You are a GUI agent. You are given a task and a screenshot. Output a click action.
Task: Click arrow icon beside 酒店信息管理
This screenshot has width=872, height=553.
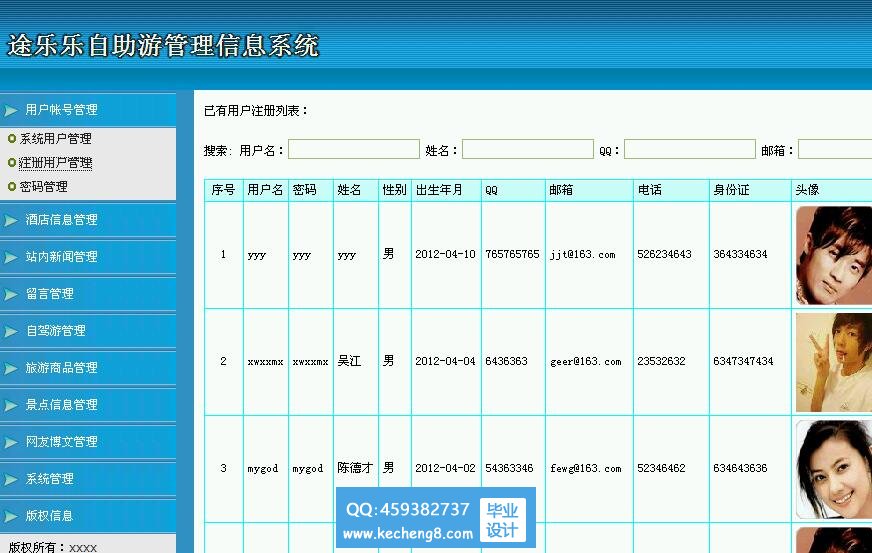[x=11, y=220]
